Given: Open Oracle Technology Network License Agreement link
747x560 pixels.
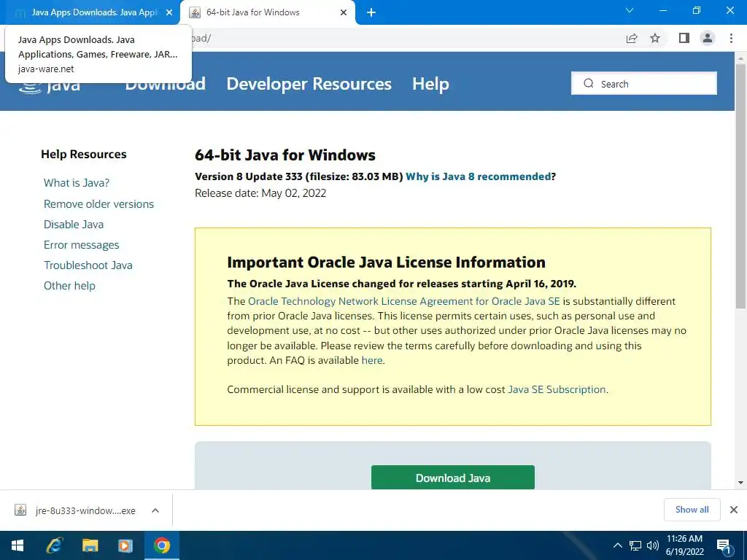Looking at the screenshot, I should (403, 301).
